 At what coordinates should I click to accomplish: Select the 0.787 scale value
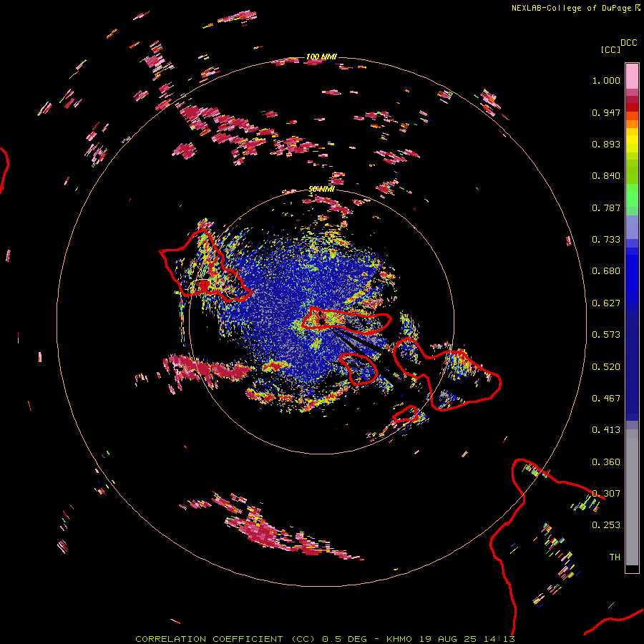click(x=606, y=208)
